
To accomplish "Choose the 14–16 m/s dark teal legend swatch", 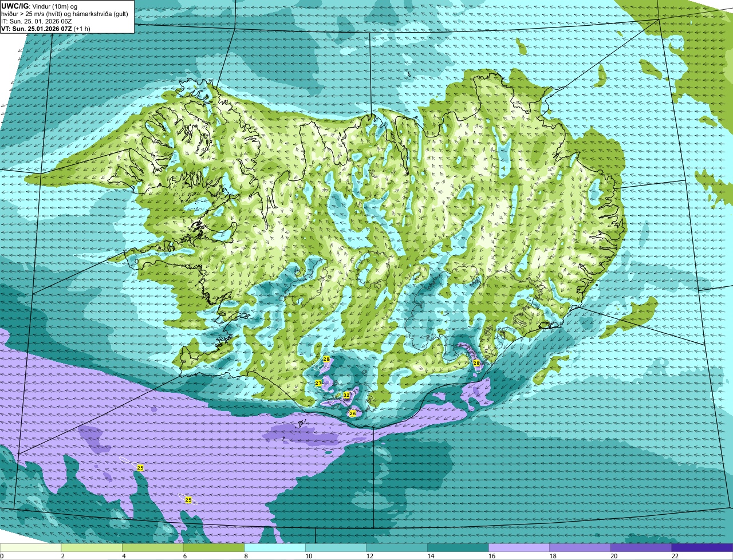I will click(x=458, y=548).
